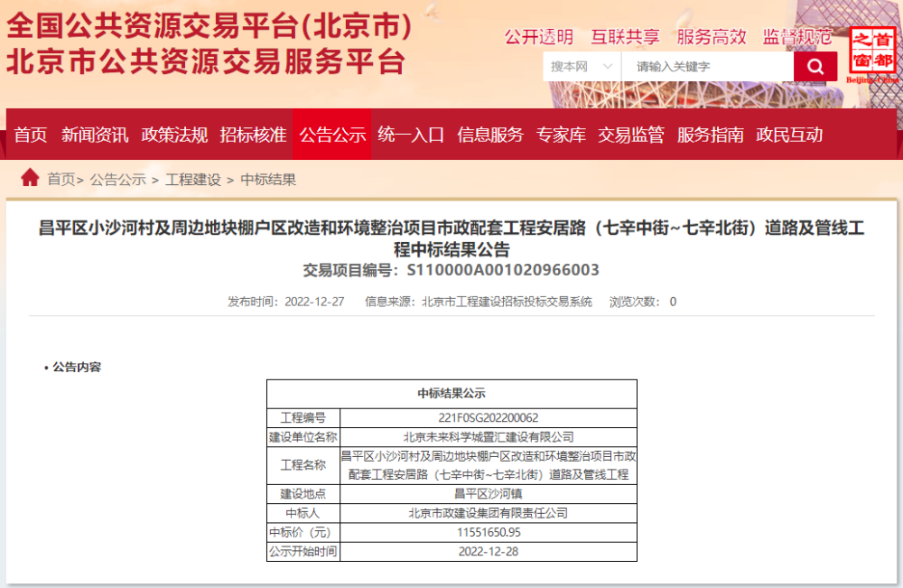Click the 公示开始时间 value 2022-12-28
This screenshot has height=588, width=903.
click(489, 552)
